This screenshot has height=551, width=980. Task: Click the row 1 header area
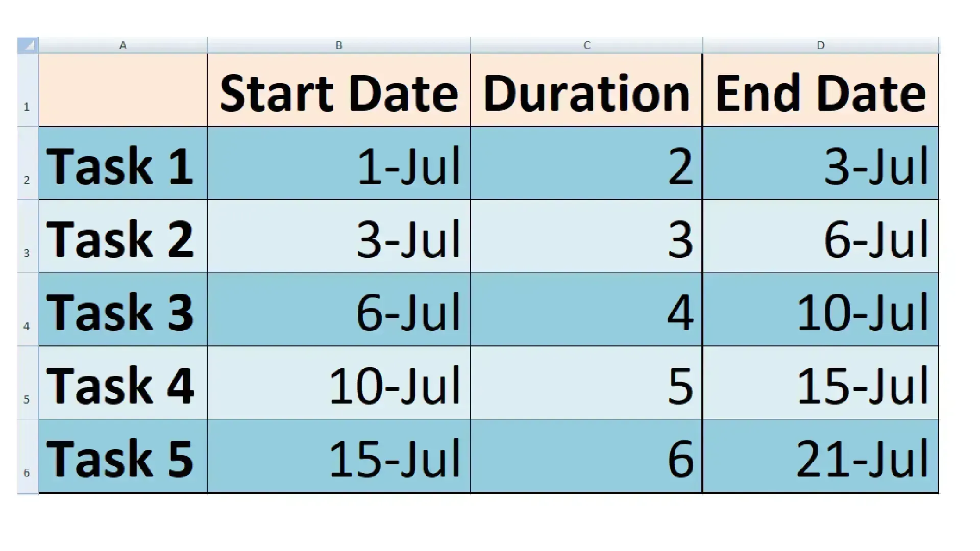[27, 87]
